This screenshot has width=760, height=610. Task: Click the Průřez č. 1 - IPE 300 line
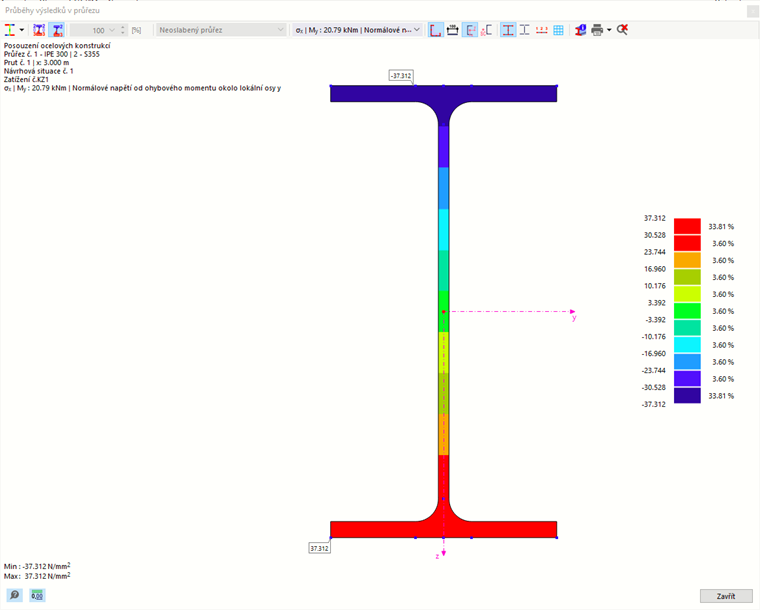[x=52, y=54]
